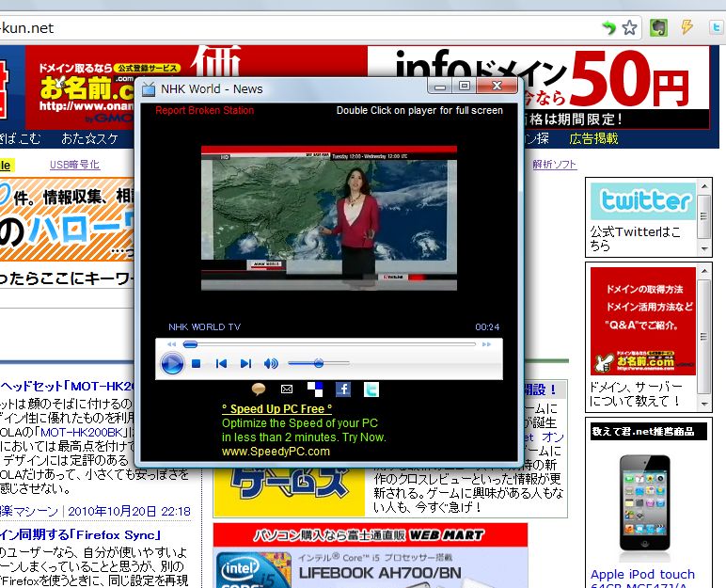Click www.SpeedyPC.com ad text
Image resolution: width=726 pixels, height=588 pixels.
276,452
